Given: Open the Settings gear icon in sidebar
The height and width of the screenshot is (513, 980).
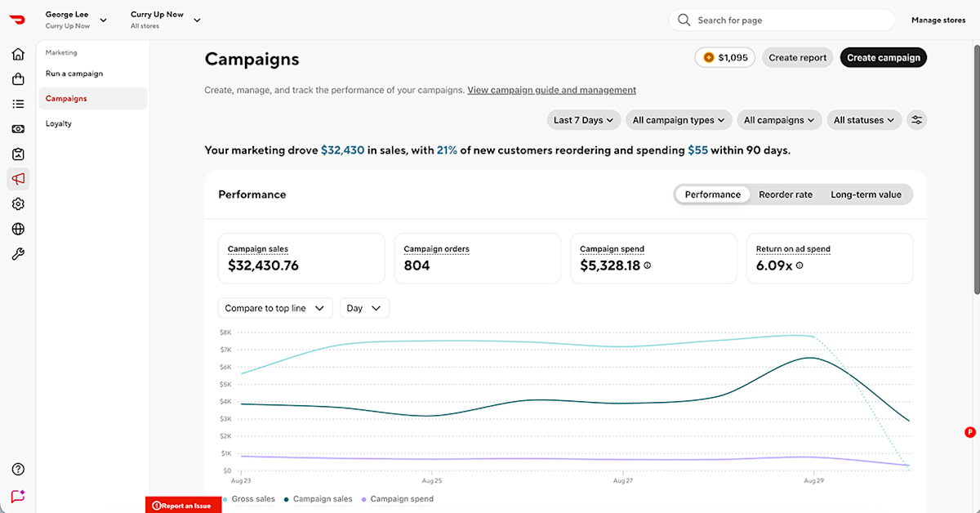Looking at the screenshot, I should click(18, 204).
